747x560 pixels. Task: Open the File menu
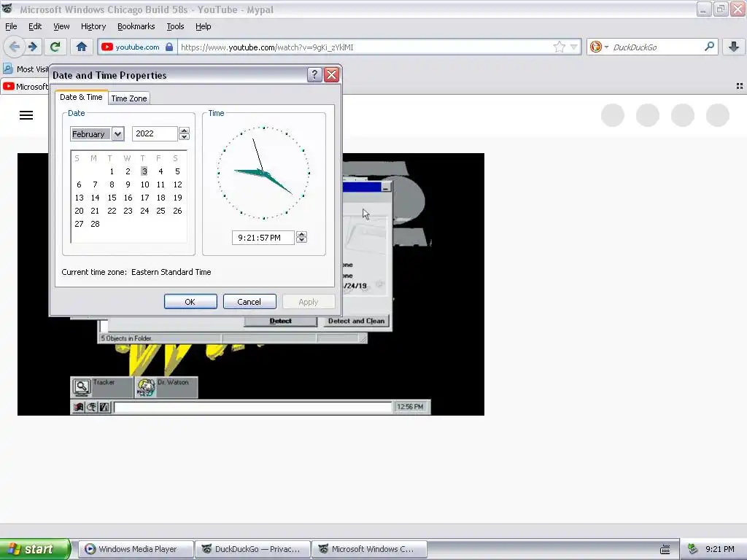pyautogui.click(x=11, y=26)
